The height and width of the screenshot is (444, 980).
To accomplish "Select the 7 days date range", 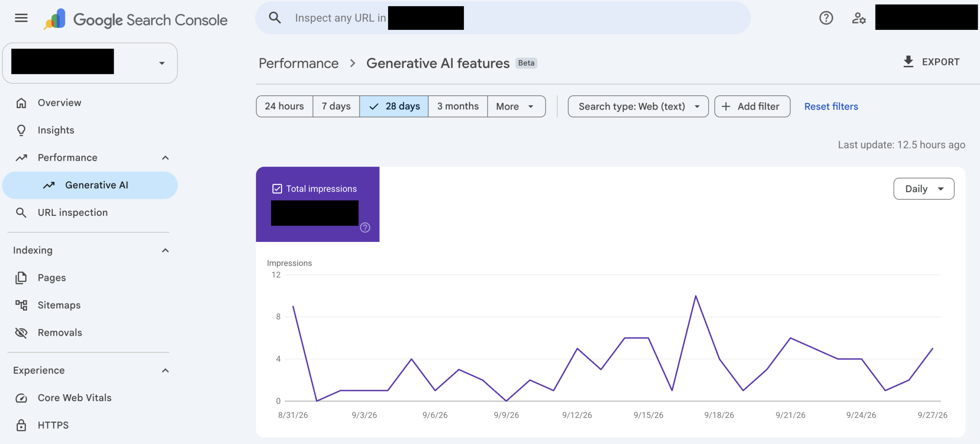I will coord(336,106).
